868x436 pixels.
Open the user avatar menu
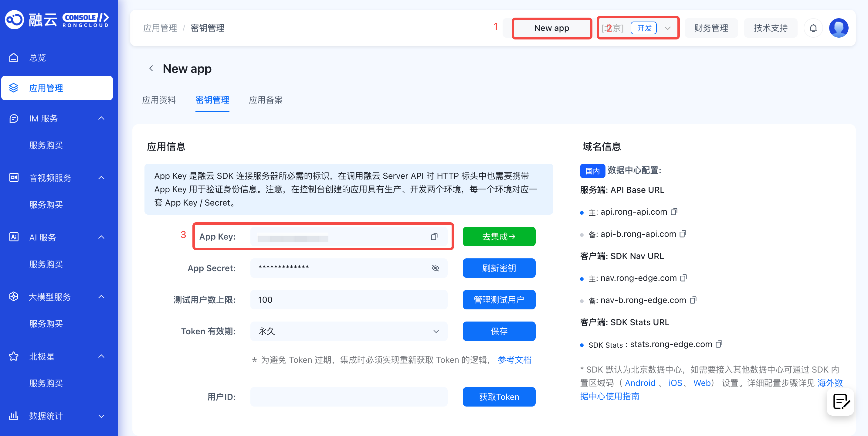839,28
